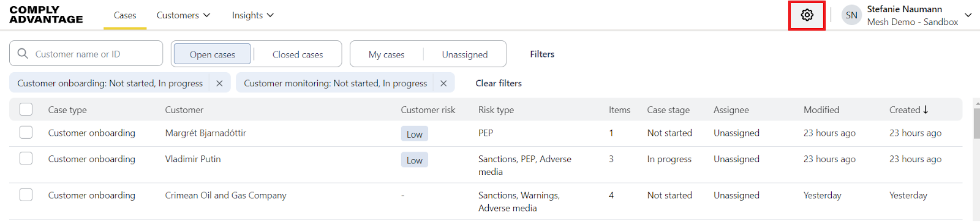Remove the Customer onboarding filter chip
980x222 pixels.
click(x=219, y=83)
